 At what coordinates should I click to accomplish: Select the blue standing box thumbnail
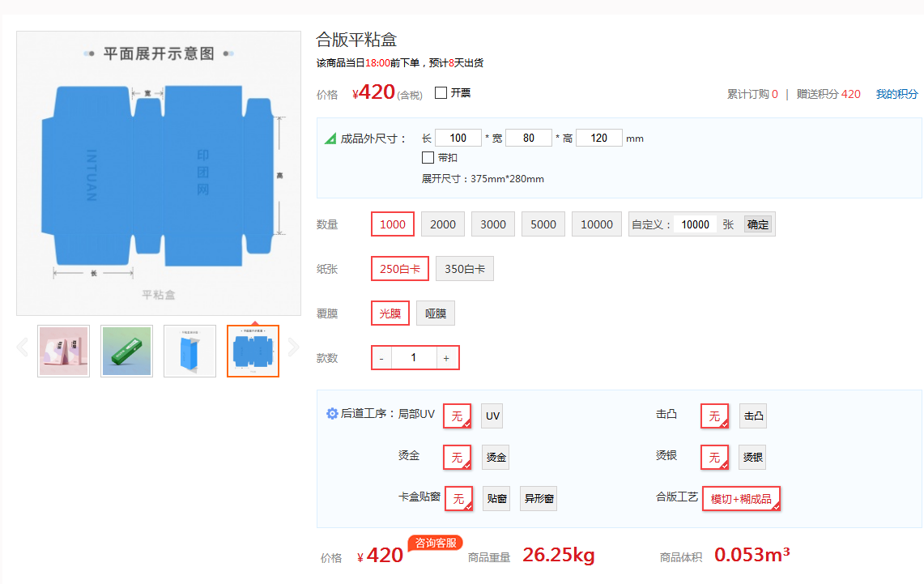189,352
